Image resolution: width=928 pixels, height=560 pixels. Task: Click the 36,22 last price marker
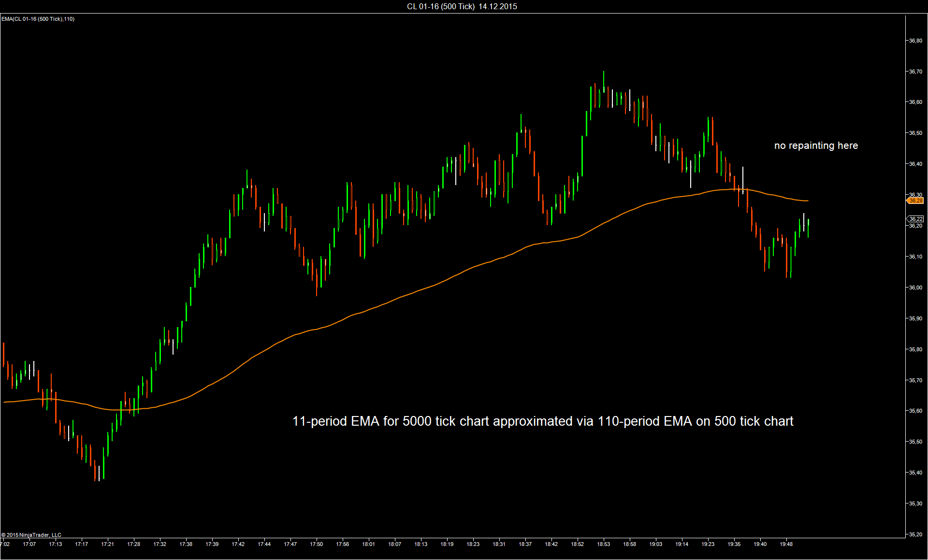pyautogui.click(x=915, y=219)
